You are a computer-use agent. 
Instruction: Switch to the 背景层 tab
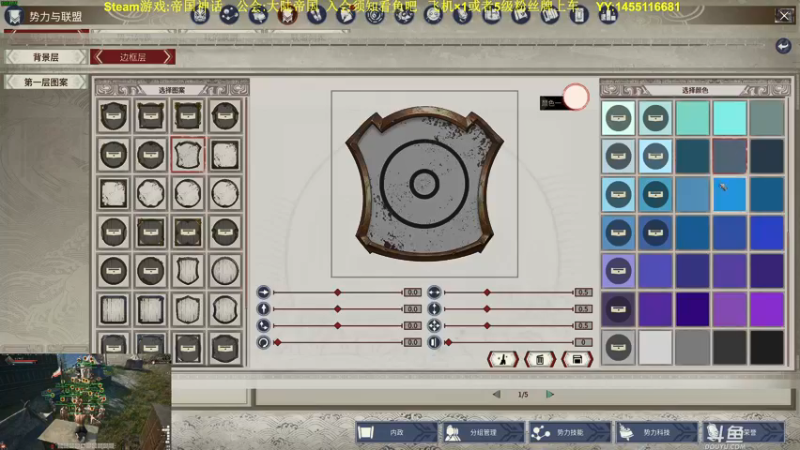click(45, 57)
